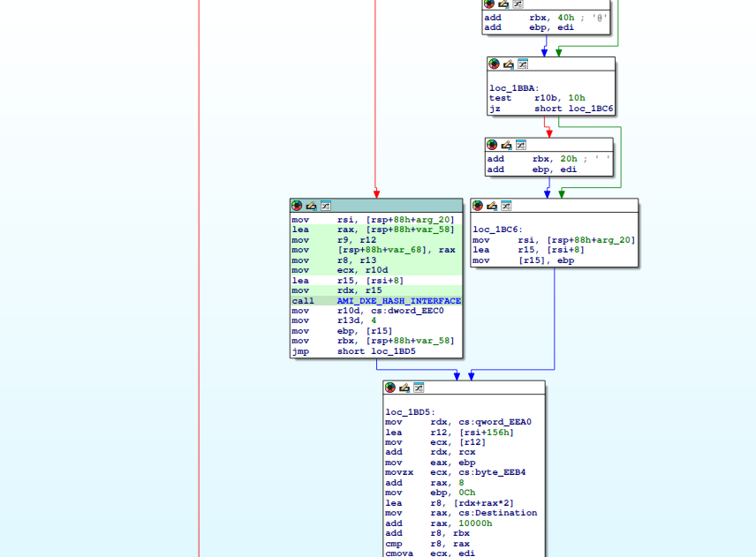This screenshot has height=557, width=756.
Task: Click jump target loc_1BC6 in jz instruction
Action: tap(592, 109)
